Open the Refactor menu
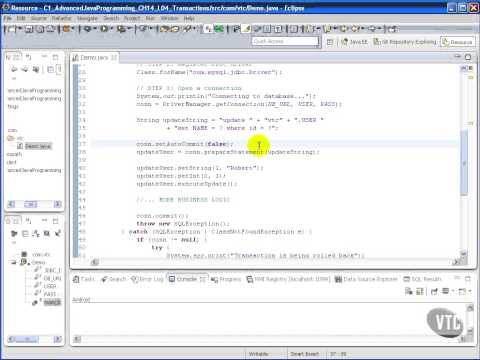Viewport: 480px width, 360px height. pyautogui.click(x=62, y=18)
